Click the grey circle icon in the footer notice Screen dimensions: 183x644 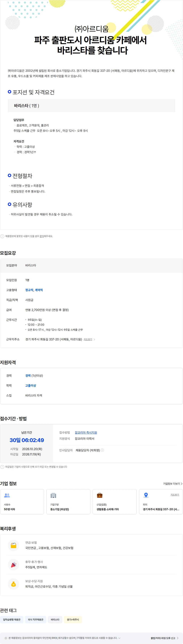click(6, 638)
